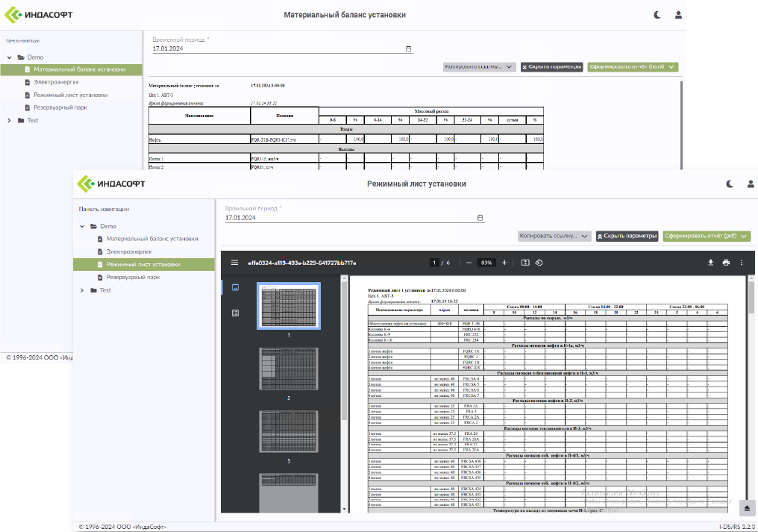Screen dimensions: 758x532
Task: Click the back window report scrollbar
Action: (x=682, y=125)
